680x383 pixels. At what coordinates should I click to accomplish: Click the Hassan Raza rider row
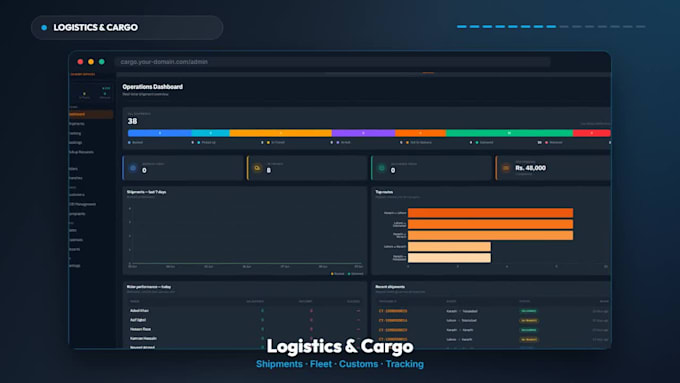pyautogui.click(x=245, y=329)
